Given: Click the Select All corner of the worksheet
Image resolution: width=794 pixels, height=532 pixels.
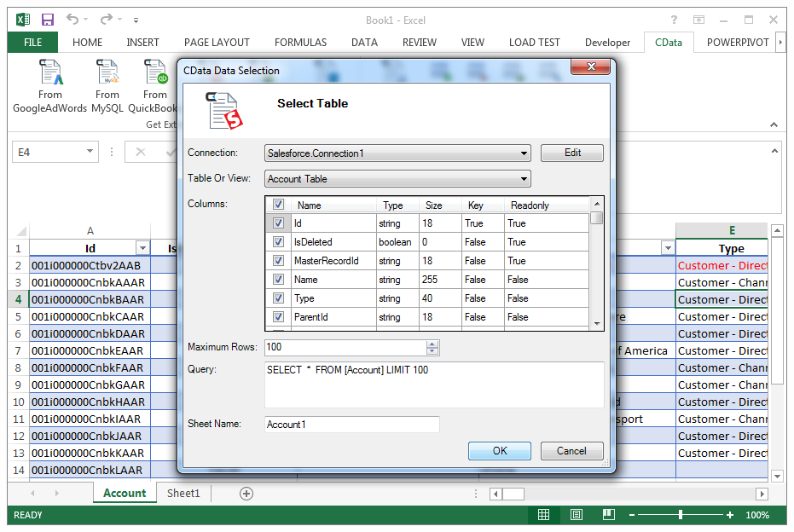Looking at the screenshot, I should [20, 231].
